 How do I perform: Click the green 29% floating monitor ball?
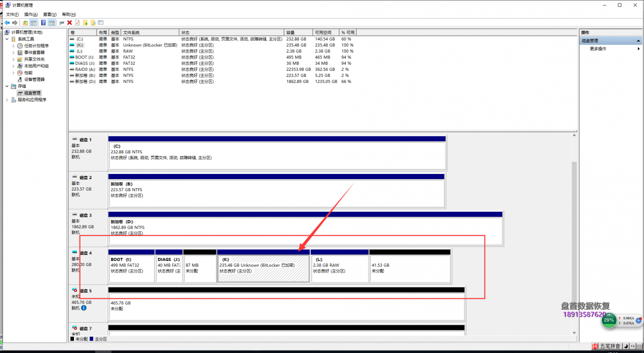coord(609,320)
